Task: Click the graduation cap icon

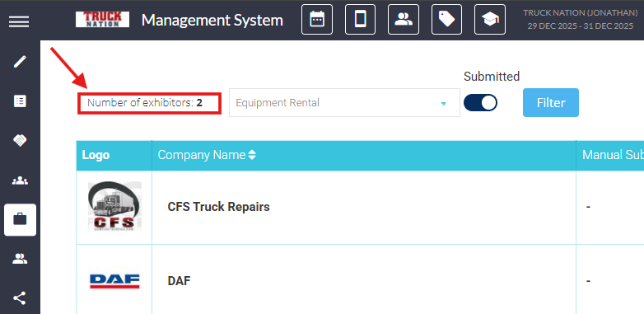Action: pyautogui.click(x=490, y=19)
